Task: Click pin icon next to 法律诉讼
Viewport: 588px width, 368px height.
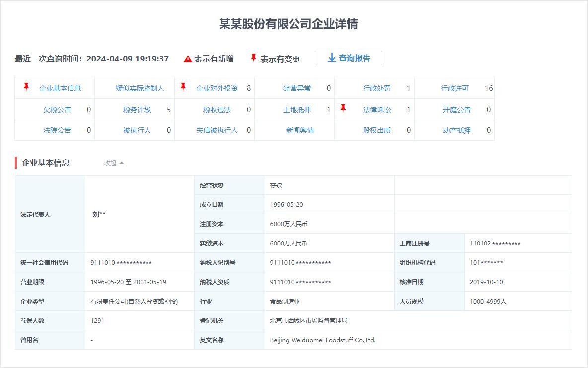Action: (x=343, y=108)
